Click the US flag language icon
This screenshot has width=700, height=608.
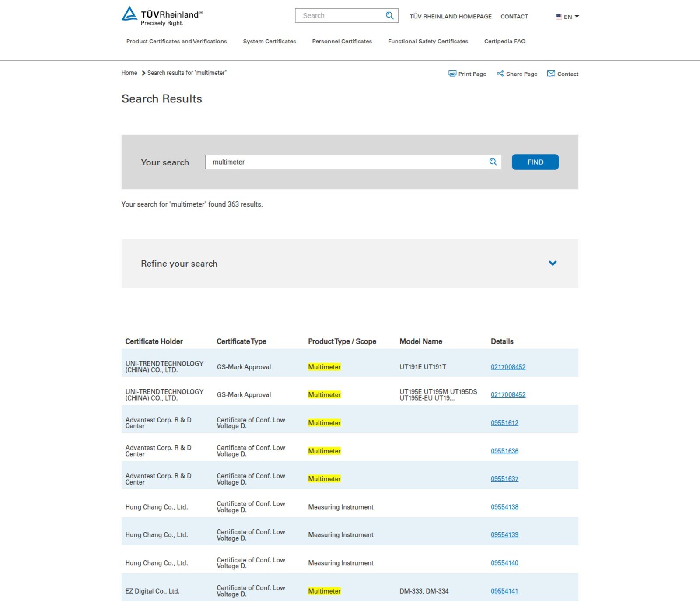pos(559,17)
